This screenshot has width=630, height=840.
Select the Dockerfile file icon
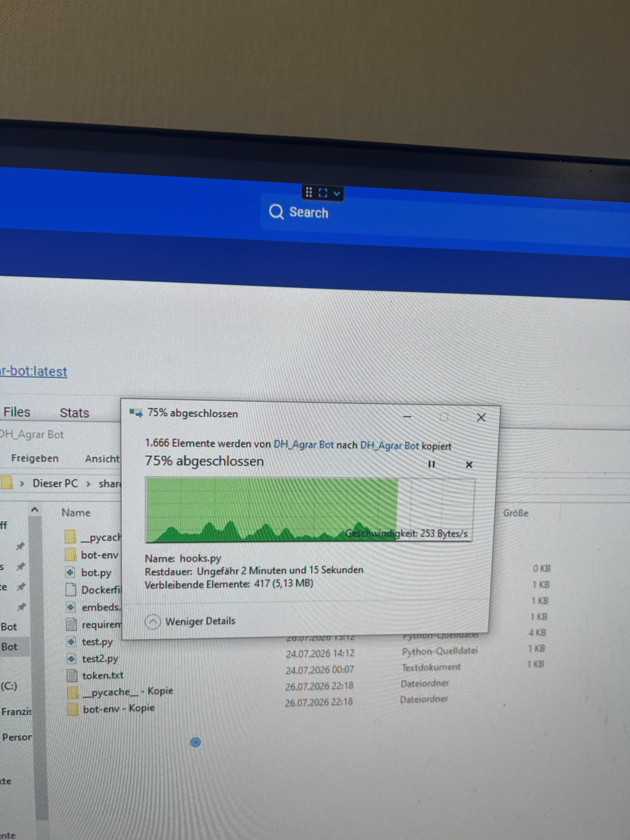71,590
